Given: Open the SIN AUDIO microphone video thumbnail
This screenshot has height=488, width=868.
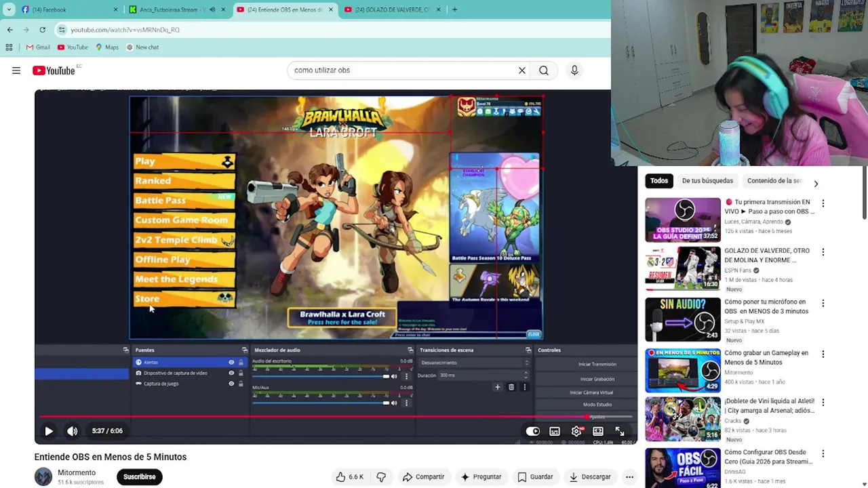Looking at the screenshot, I should 683,319.
